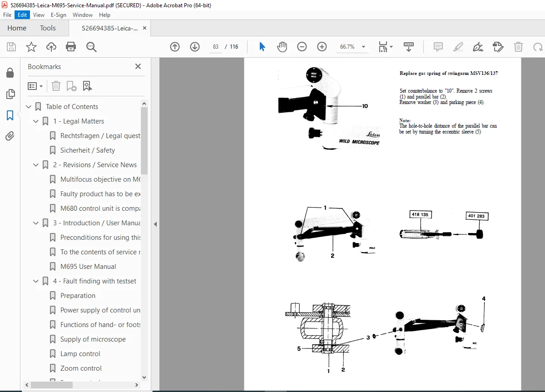Collapse Table of Contents bookmark
The width and height of the screenshot is (545, 392).
click(x=29, y=107)
